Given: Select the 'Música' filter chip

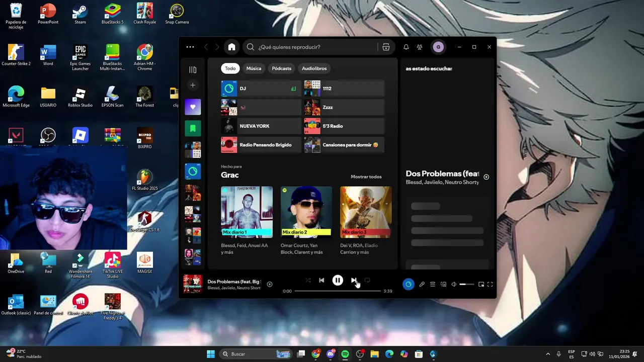Looking at the screenshot, I should [254, 68].
